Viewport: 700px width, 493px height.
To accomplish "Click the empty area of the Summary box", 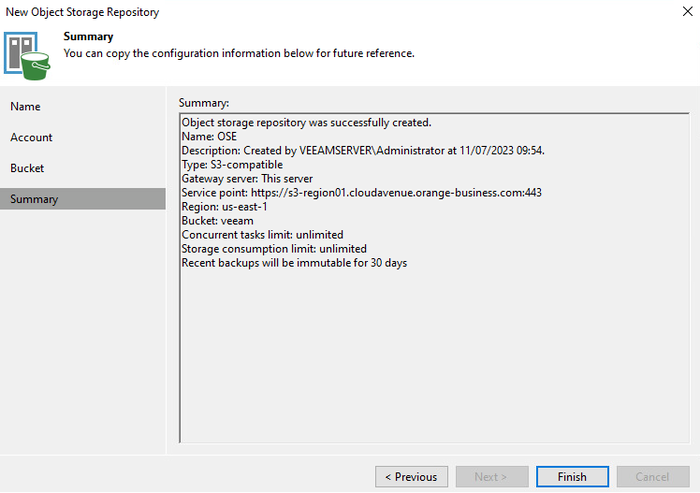I will coord(434,355).
